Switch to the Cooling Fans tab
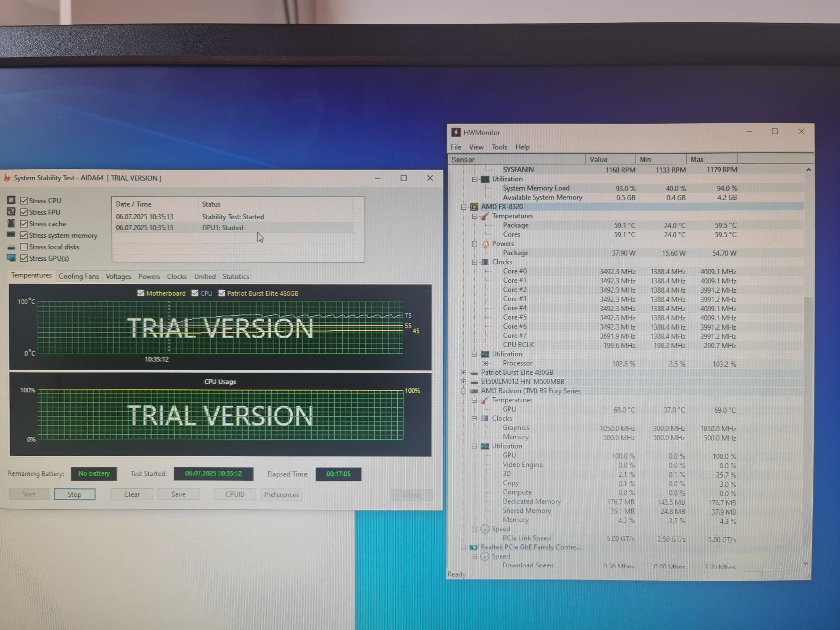The height and width of the screenshot is (630, 840). 79,276
